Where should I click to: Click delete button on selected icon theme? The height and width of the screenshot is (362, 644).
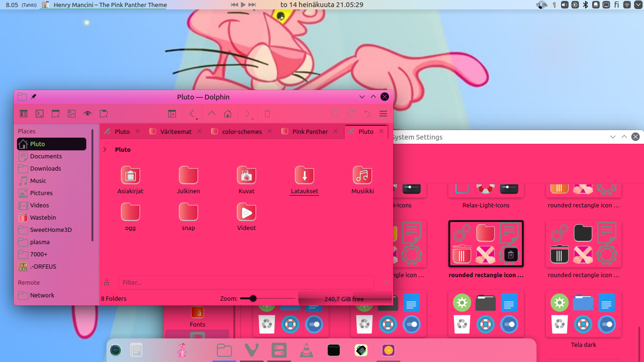tap(511, 255)
